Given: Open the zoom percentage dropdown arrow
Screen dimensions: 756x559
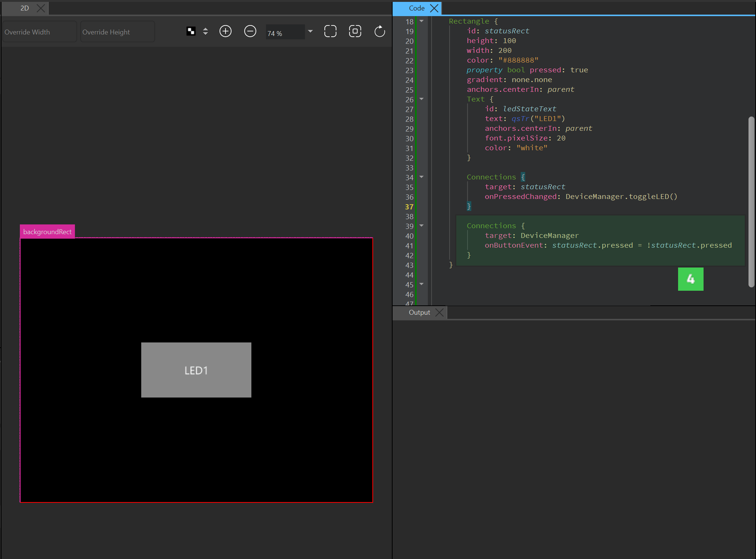Looking at the screenshot, I should [310, 31].
